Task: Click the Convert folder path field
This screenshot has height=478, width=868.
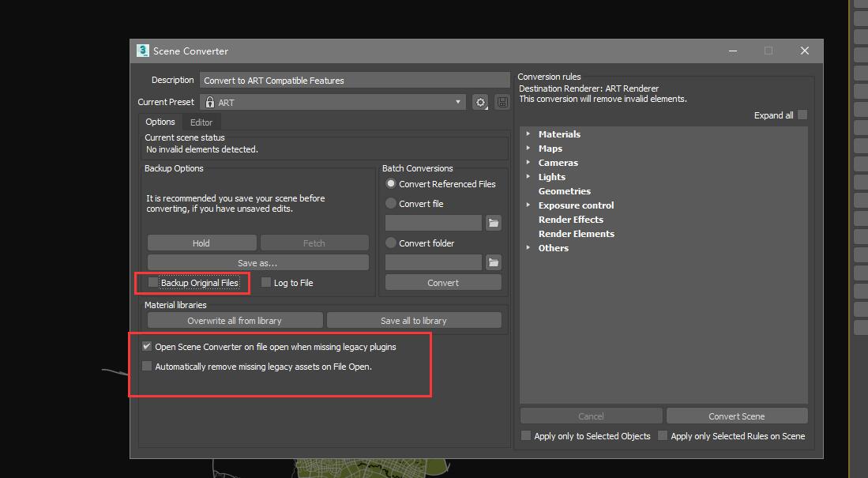Action: (x=434, y=262)
